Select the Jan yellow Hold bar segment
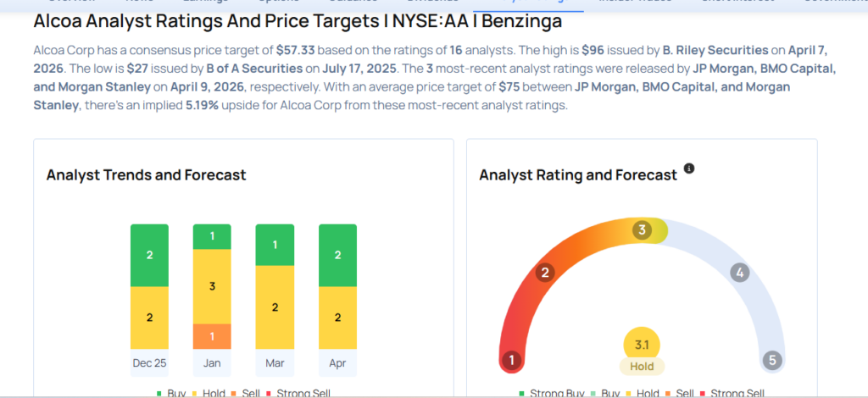Screen dimensions: 868x398 tap(213, 286)
